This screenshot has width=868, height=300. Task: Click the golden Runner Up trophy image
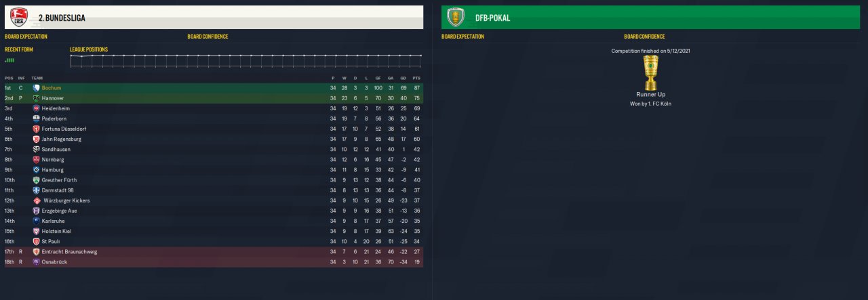(x=651, y=72)
